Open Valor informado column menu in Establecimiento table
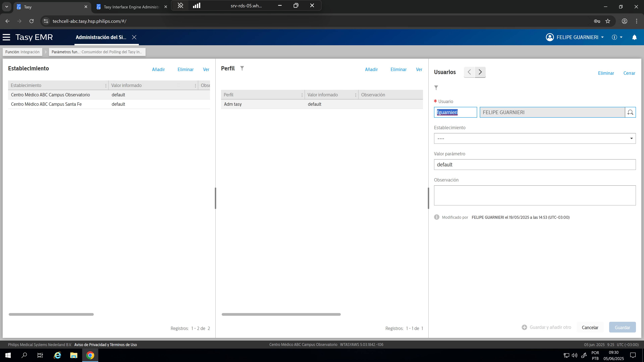This screenshot has height=362, width=644. 195,86
